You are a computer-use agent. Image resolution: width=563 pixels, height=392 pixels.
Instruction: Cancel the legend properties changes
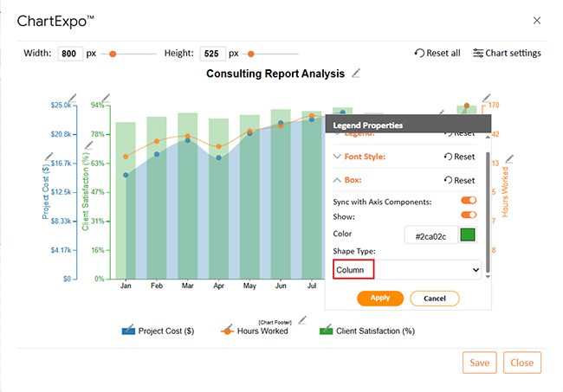coord(434,298)
